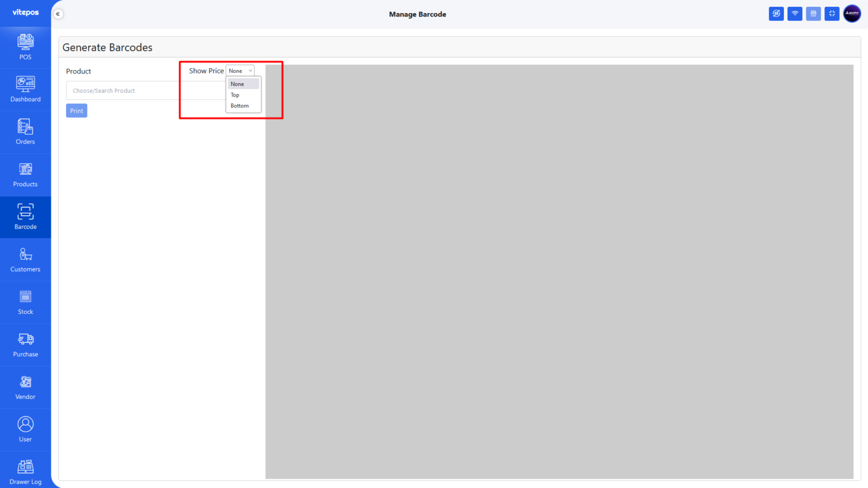Click the sync icon in top bar
Viewport: 868px width, 488px height.
[x=776, y=14]
